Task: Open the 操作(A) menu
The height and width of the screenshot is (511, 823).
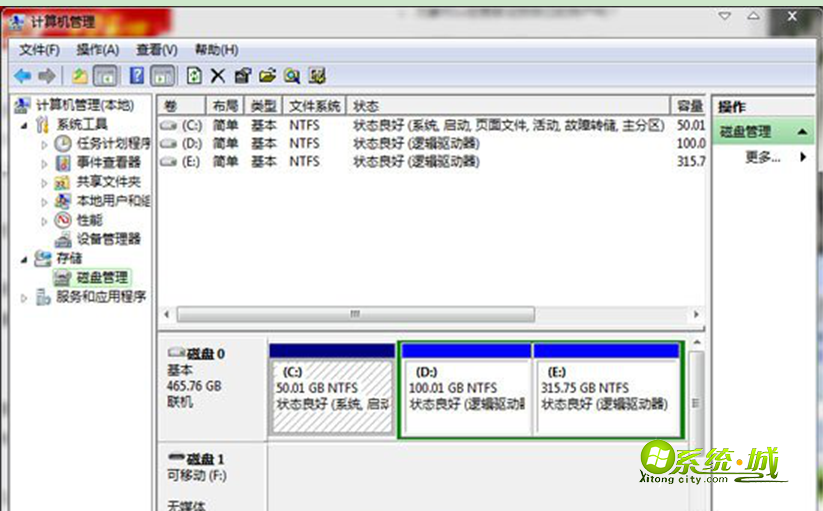Action: [x=98, y=50]
